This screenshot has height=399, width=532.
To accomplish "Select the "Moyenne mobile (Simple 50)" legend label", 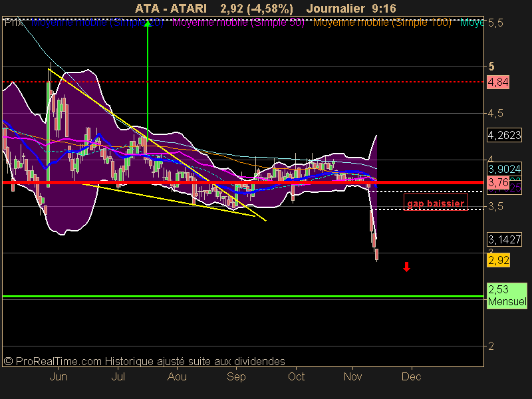I will [x=238, y=23].
